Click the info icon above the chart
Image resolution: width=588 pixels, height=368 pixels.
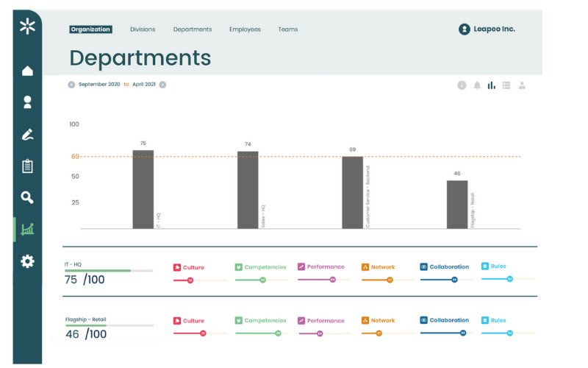coord(462,85)
